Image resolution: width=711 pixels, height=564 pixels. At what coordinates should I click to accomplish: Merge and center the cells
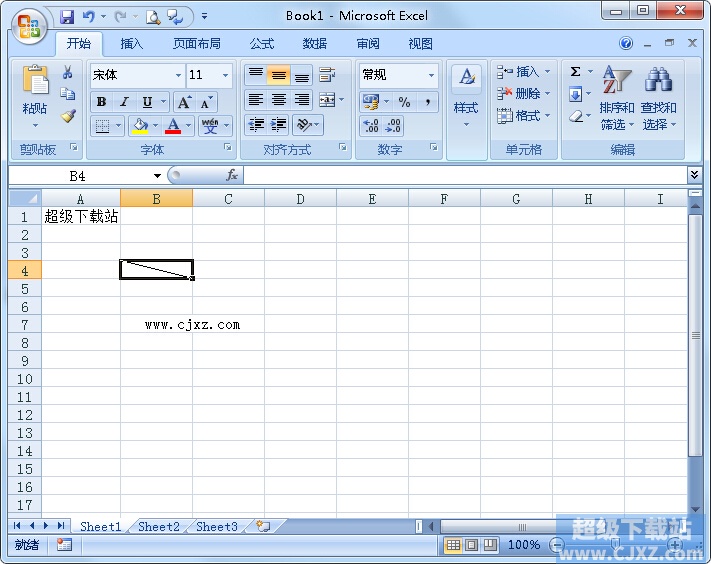(x=326, y=100)
